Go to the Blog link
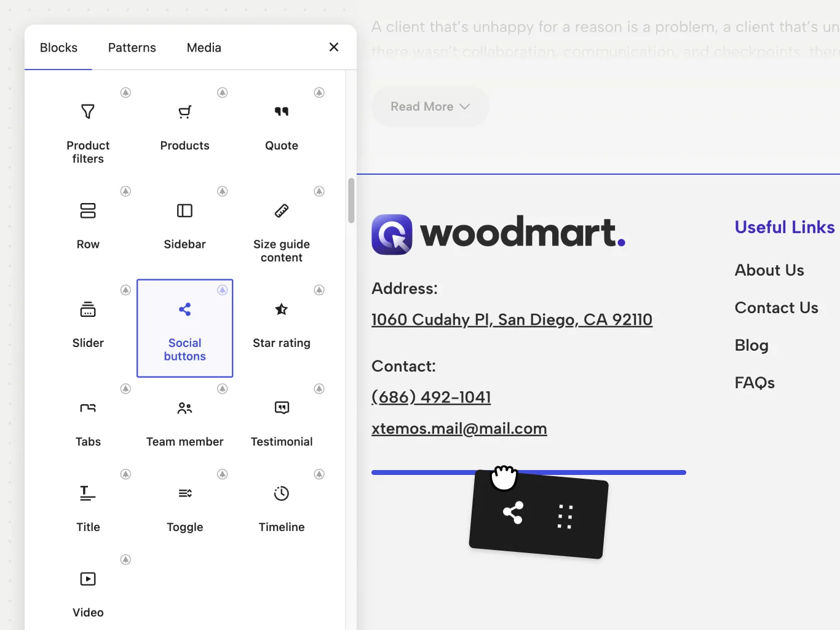 pyautogui.click(x=751, y=345)
